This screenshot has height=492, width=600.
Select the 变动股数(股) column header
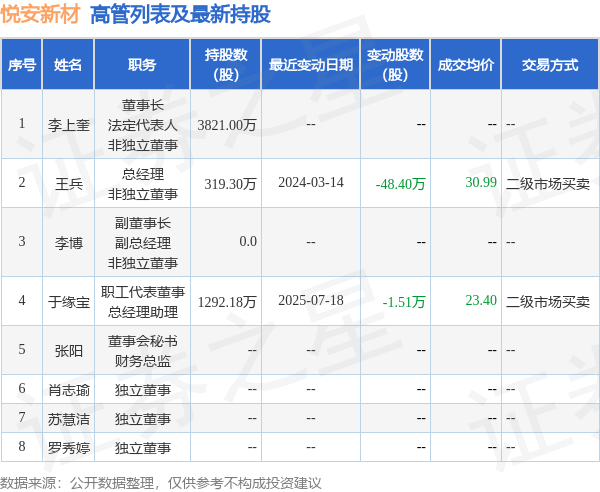[395, 65]
